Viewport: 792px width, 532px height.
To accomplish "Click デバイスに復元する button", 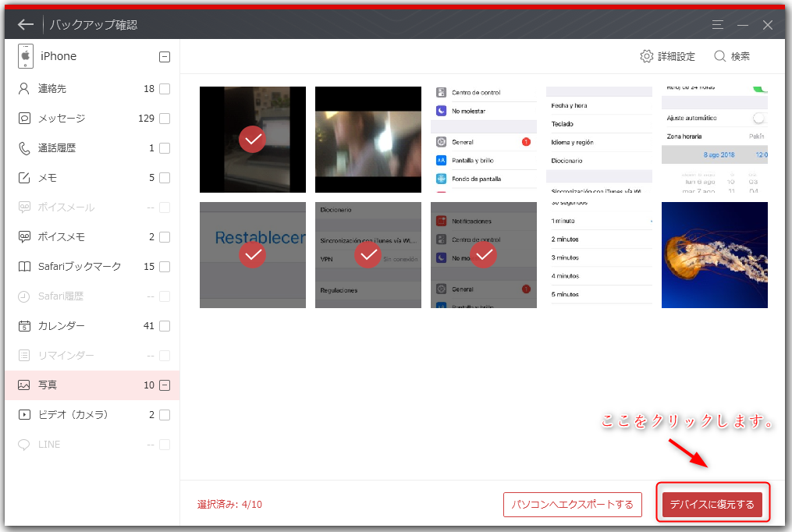I will tap(712, 504).
